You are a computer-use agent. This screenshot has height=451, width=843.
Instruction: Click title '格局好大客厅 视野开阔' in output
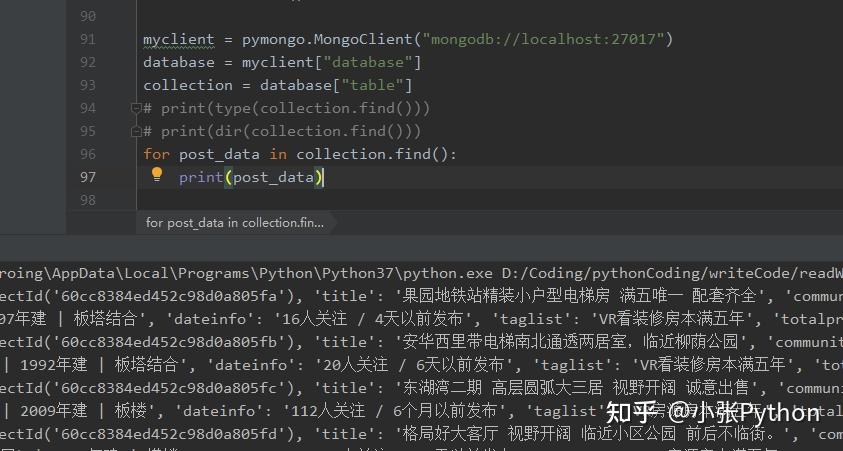tap(487, 434)
